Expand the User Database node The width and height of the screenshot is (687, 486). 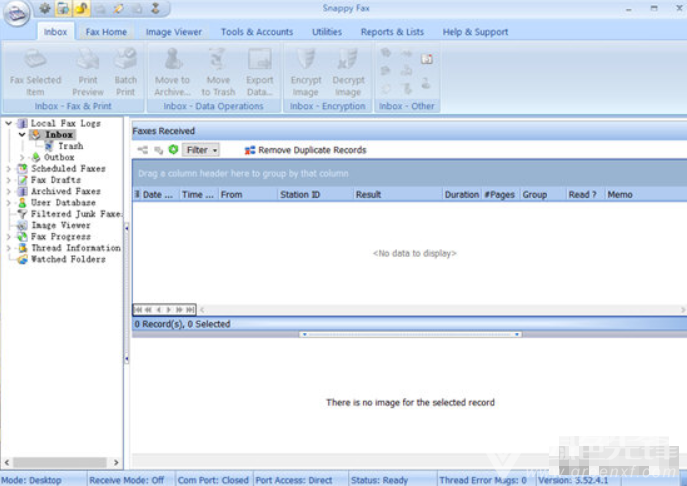tap(8, 202)
